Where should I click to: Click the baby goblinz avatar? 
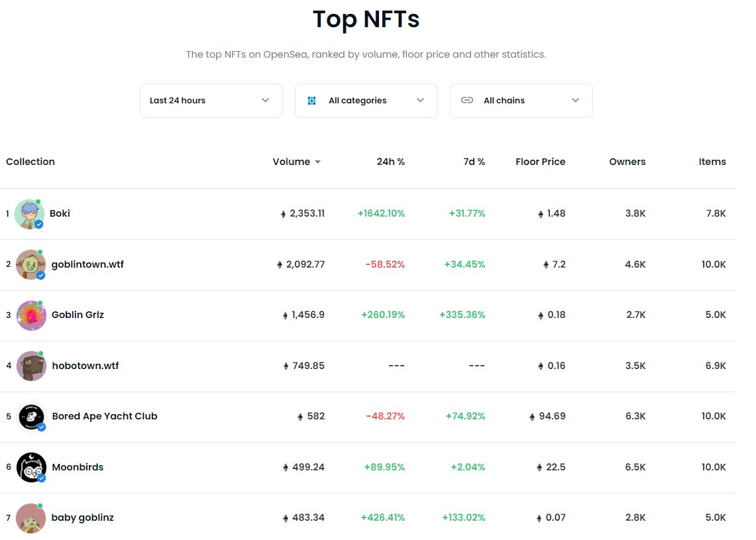(31, 518)
